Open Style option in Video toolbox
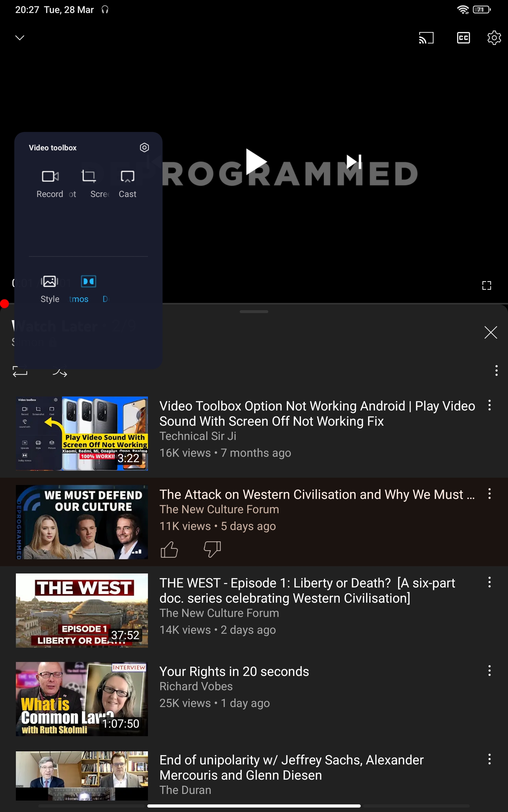The width and height of the screenshot is (508, 812). [x=50, y=289]
